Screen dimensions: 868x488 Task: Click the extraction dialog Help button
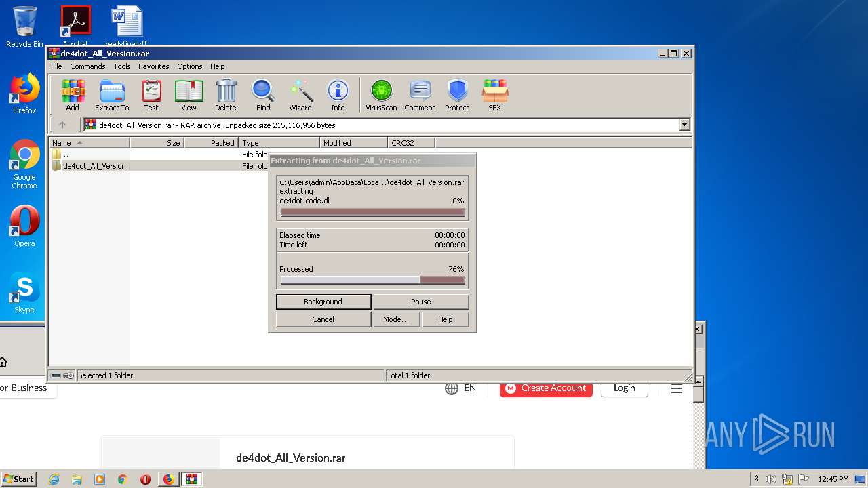click(x=446, y=319)
